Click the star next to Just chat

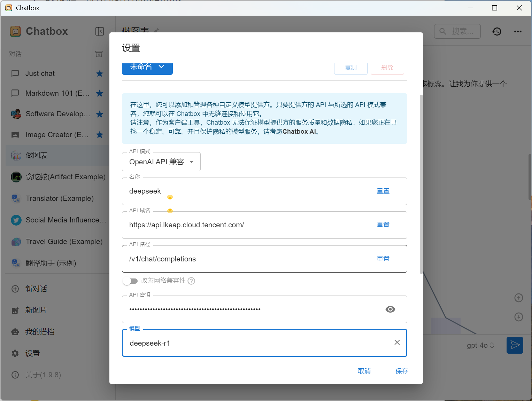point(100,73)
